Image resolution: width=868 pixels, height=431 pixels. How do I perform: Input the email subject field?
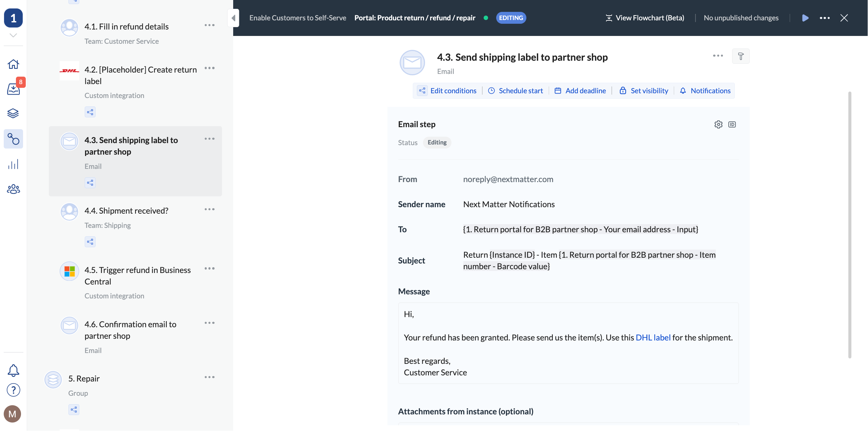589,260
